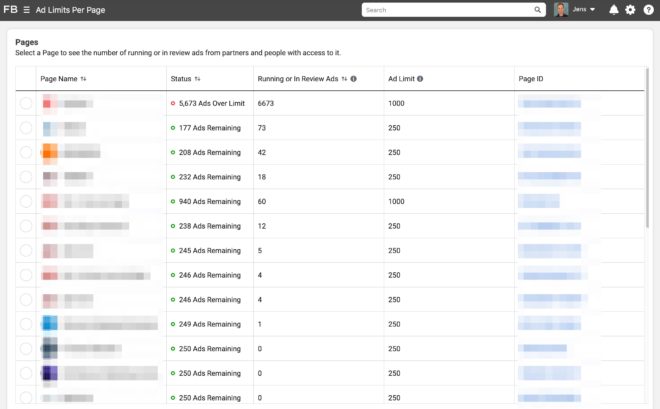Click the Status column header

(x=181, y=79)
